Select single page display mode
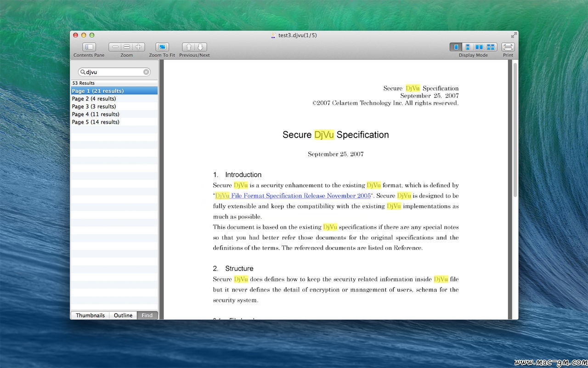The image size is (588, 368). [x=456, y=47]
